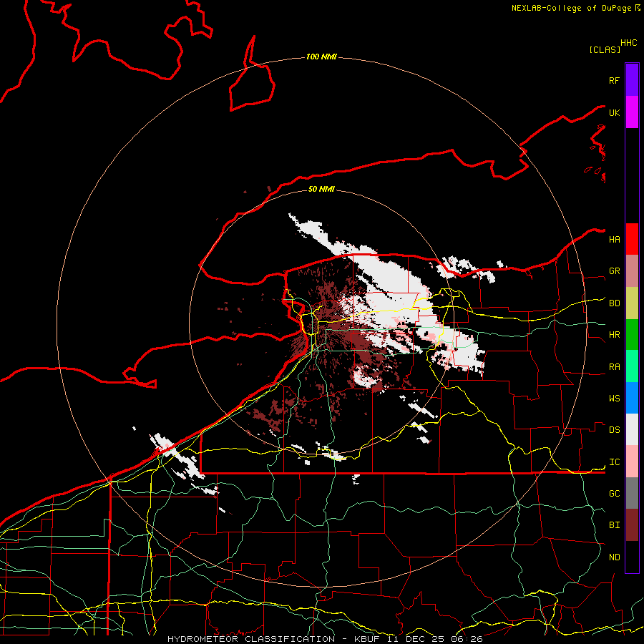Click the ND black legend swatch

[x=632, y=557]
